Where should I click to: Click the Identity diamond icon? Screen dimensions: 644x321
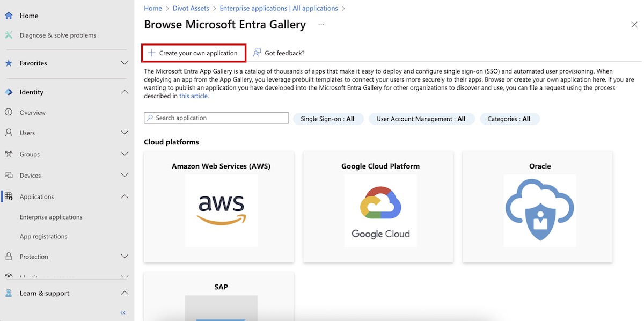tap(9, 92)
